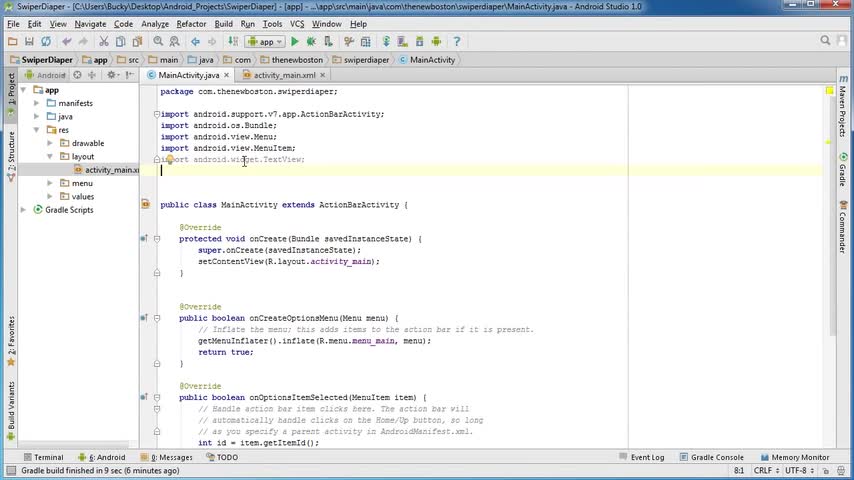Expand the drawable folder
The image size is (854, 480).
point(50,143)
